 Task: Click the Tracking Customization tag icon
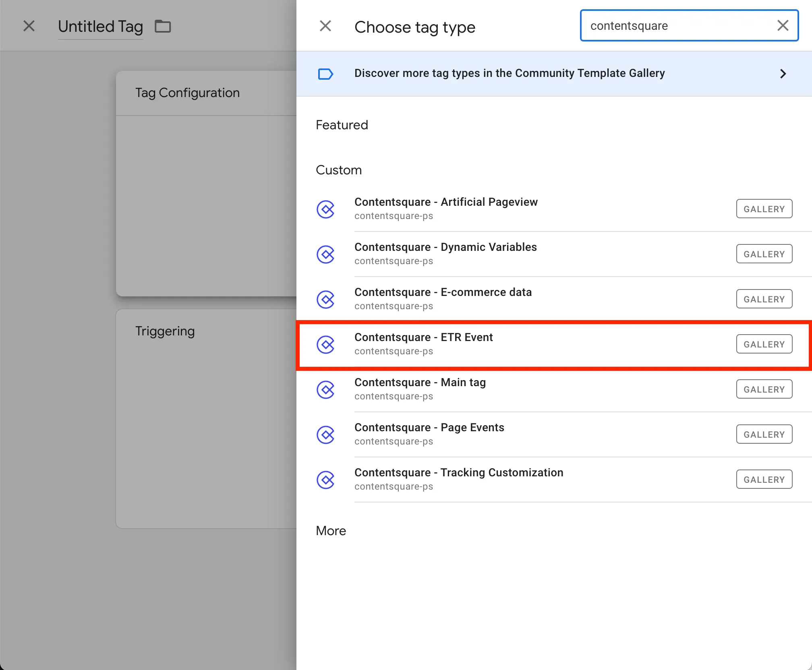325,480
